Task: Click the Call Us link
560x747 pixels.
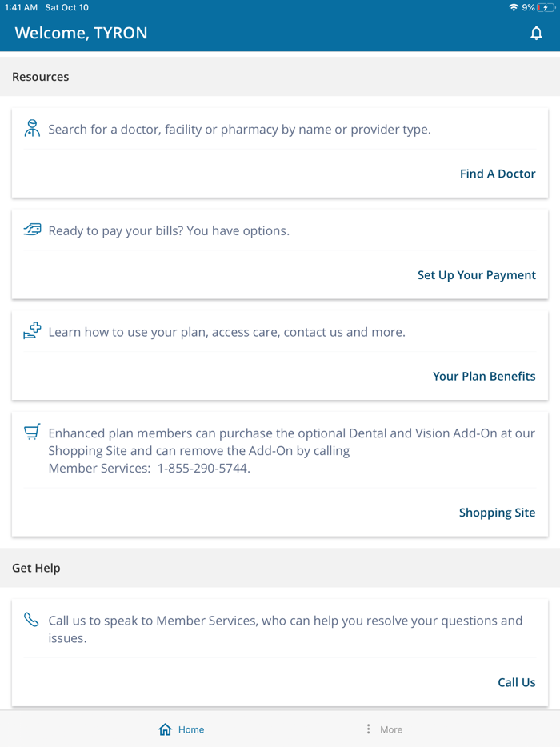Action: 516,682
